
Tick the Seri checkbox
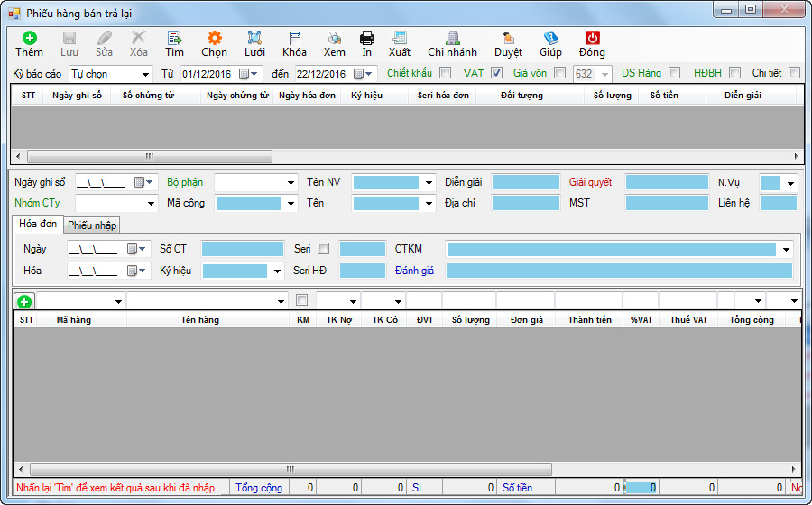[324, 249]
